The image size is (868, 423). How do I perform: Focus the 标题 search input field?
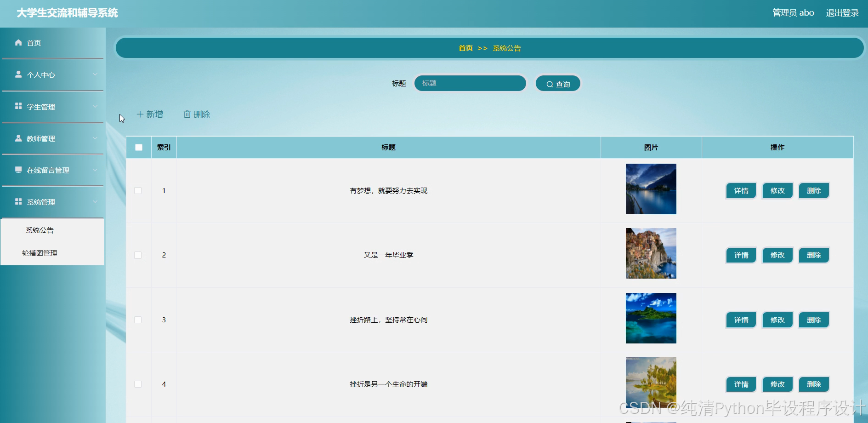click(x=470, y=83)
